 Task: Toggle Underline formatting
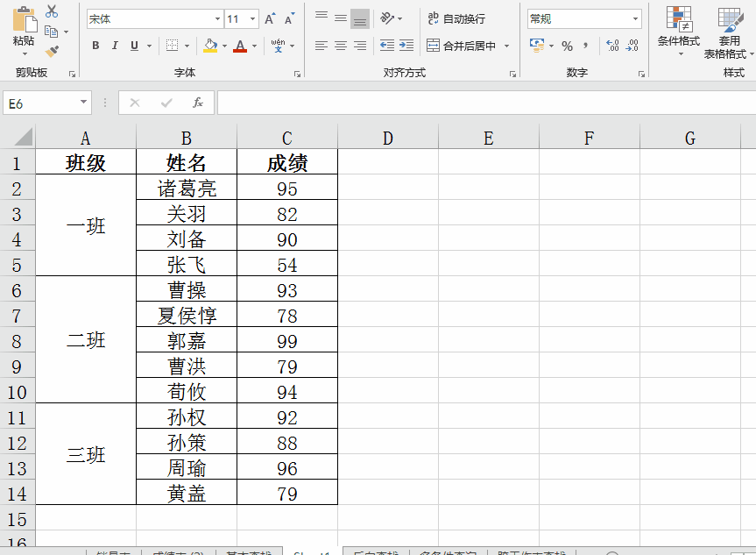(x=134, y=46)
